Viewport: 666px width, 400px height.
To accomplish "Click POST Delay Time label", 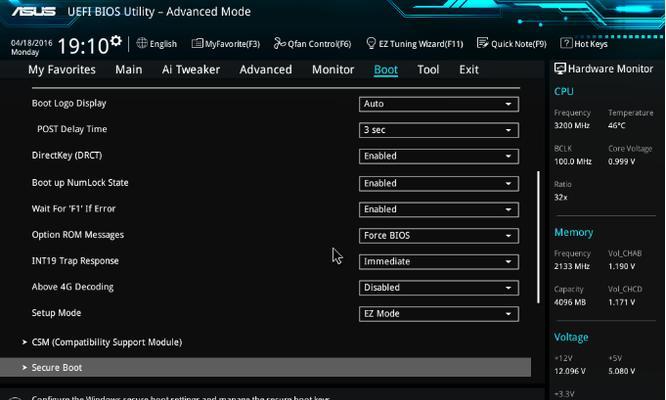I will coord(72,129).
